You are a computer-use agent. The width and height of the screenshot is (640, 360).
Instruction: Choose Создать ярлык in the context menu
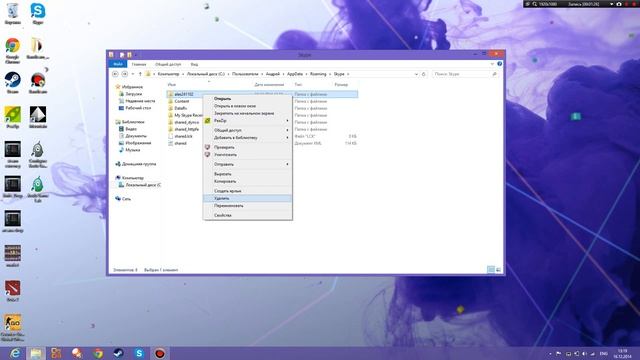coord(247,191)
